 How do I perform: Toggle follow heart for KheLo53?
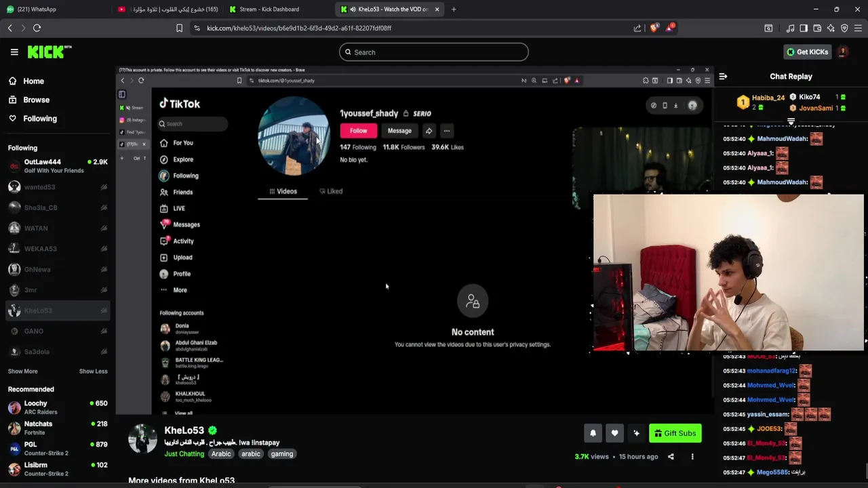[614, 433]
